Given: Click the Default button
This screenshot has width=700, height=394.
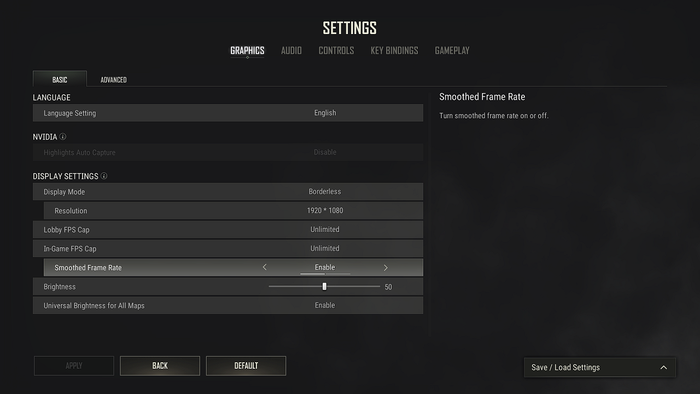Looking at the screenshot, I should point(246,366).
